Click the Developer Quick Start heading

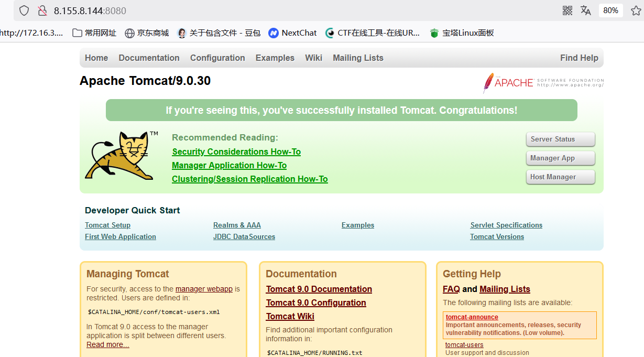pos(133,211)
